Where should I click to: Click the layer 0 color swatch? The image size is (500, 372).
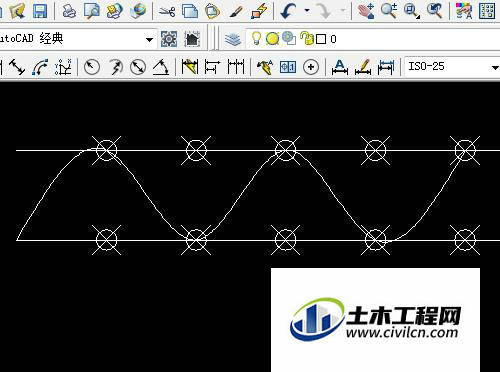click(321, 39)
